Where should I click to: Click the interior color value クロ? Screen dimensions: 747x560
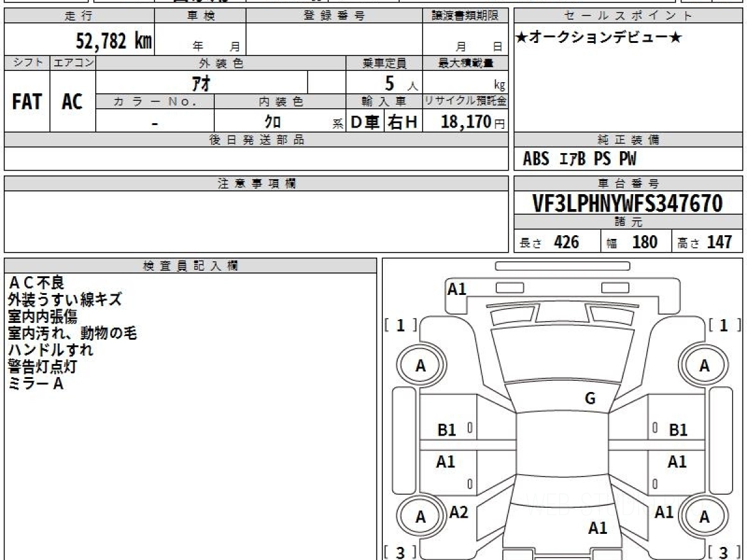click(273, 122)
